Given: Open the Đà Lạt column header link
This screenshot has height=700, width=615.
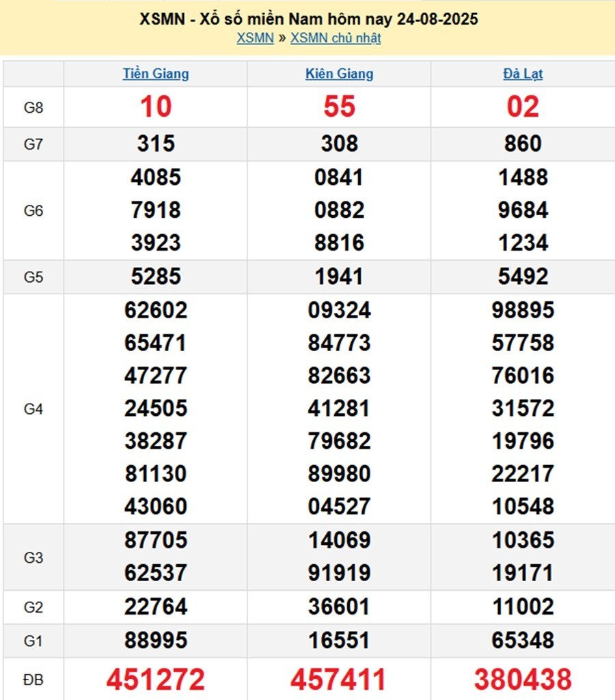Looking at the screenshot, I should [523, 74].
